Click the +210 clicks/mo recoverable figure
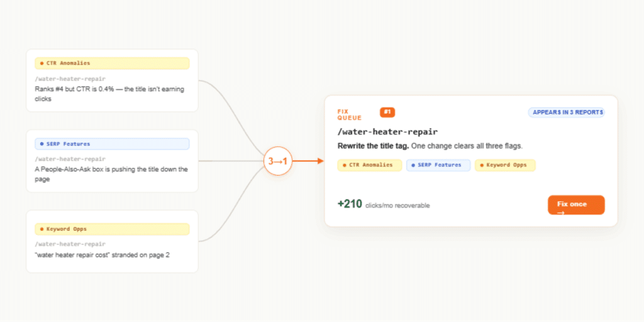 384,204
